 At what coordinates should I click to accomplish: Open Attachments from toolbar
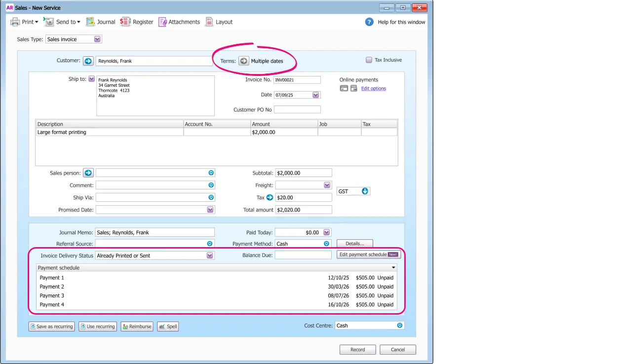(179, 22)
